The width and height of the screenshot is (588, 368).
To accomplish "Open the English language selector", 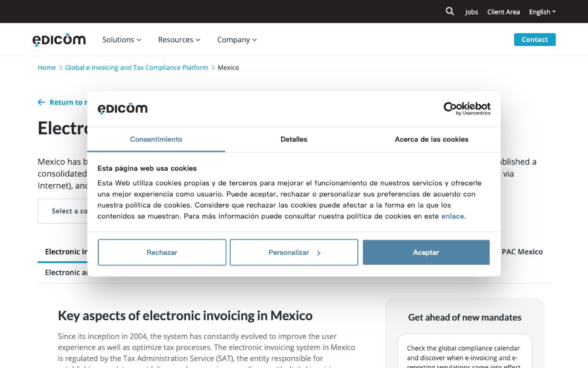I will click(x=542, y=12).
